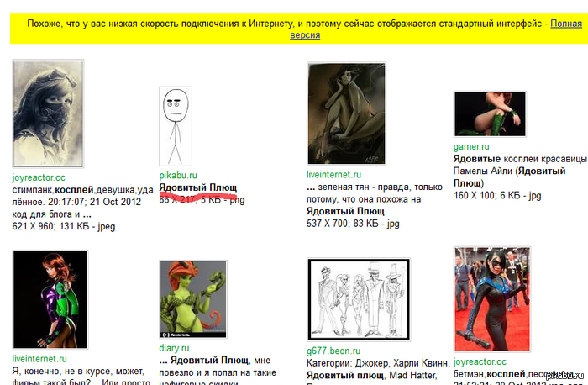Open the blue Batman cosplay photo thumbnail
The height and width of the screenshot is (385, 588).
click(491, 300)
